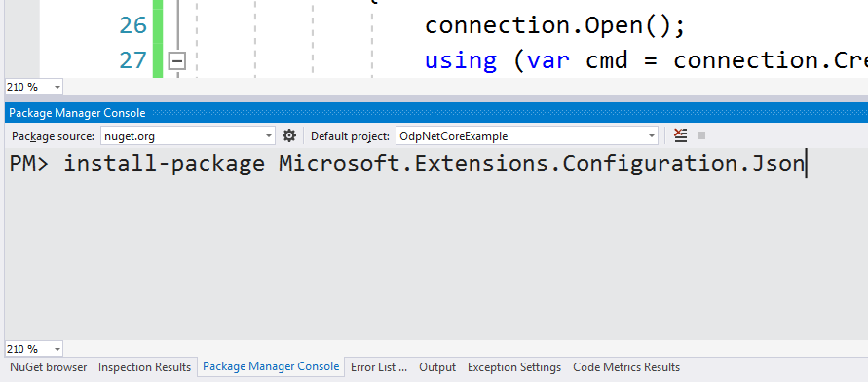Screen dimensions: 868x382
Task: Switch to the Output tab
Action: (x=437, y=367)
